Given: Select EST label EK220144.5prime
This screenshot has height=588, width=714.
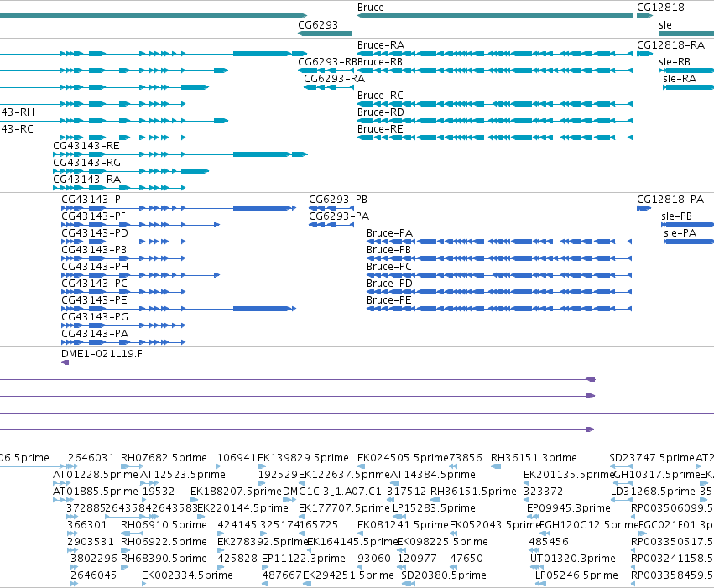Looking at the screenshot, I should pyautogui.click(x=242, y=509).
